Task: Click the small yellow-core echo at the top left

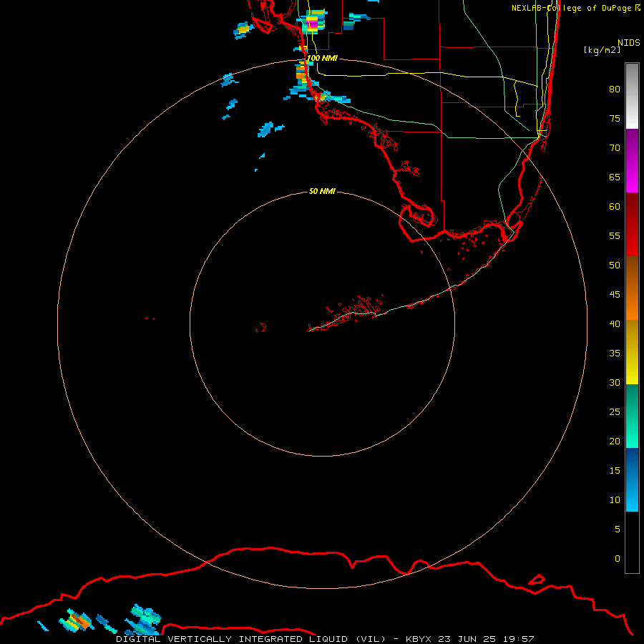Action: [243, 30]
